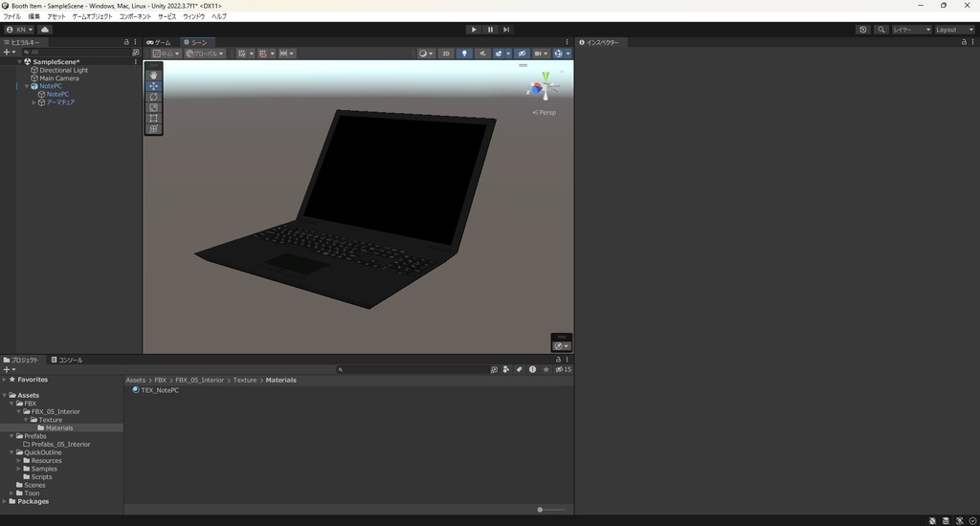
Task: Switch to the ゲーム tab
Action: [x=159, y=42]
